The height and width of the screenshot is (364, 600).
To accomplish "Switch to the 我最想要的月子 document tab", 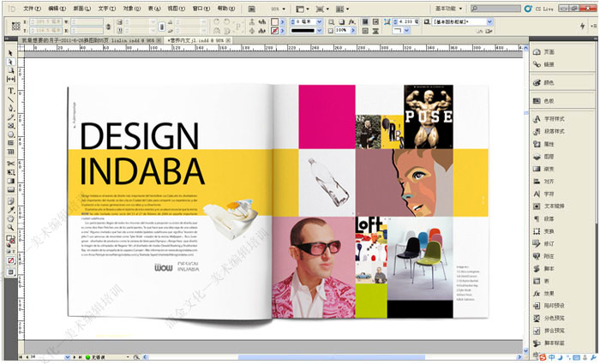I will pyautogui.click(x=89, y=40).
